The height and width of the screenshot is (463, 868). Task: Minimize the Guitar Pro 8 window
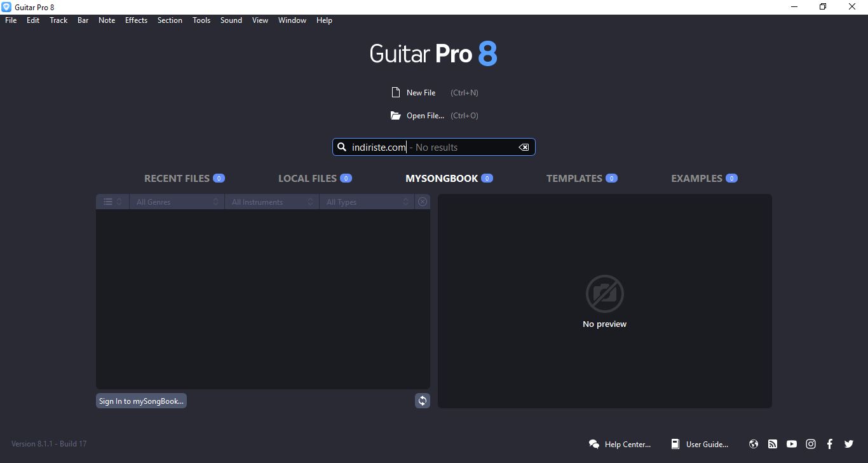[794, 7]
